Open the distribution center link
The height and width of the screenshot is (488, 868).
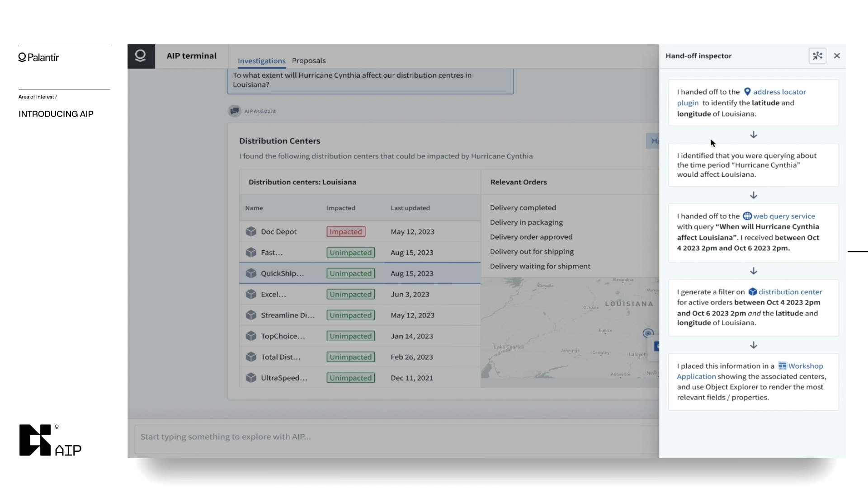790,292
